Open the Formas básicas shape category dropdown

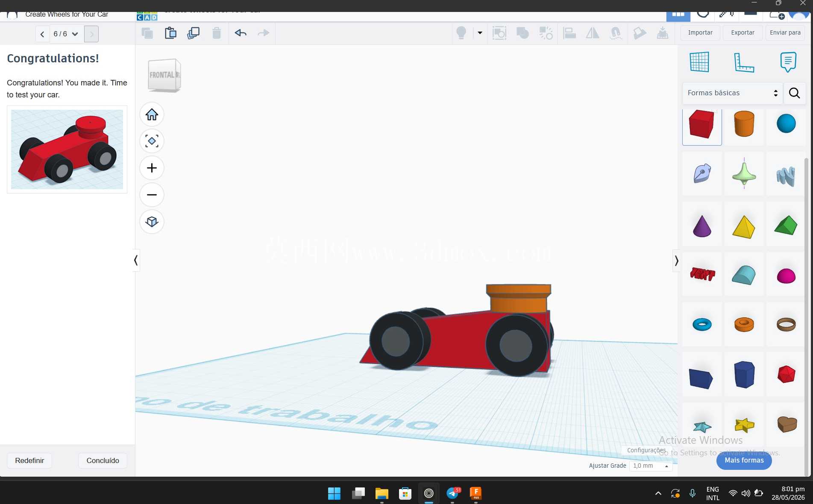(732, 93)
